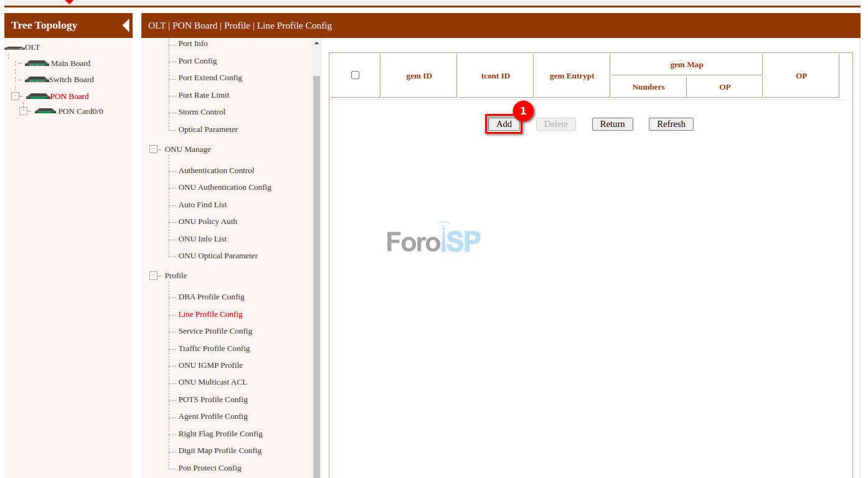
Task: Collapse the PON Board tree node
Action: (x=16, y=96)
